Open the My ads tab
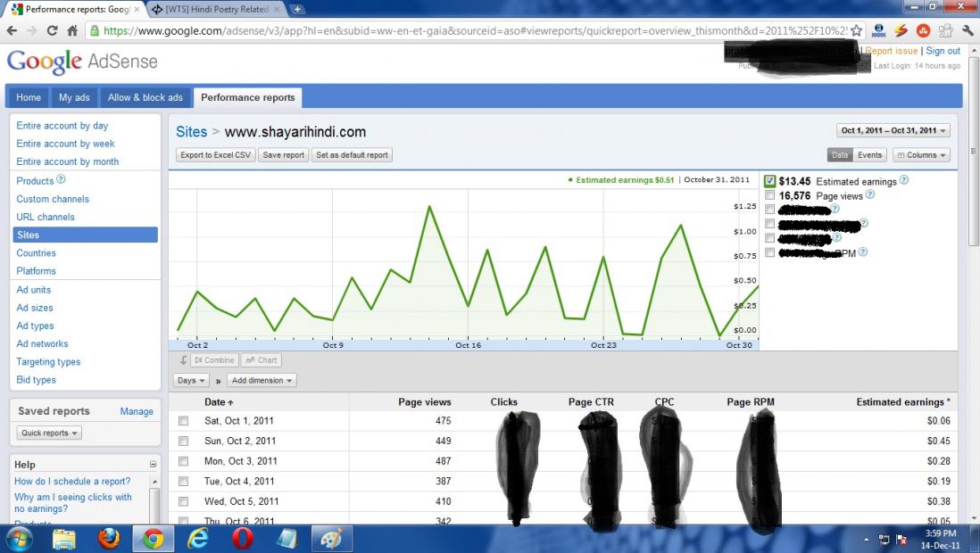 pos(74,97)
